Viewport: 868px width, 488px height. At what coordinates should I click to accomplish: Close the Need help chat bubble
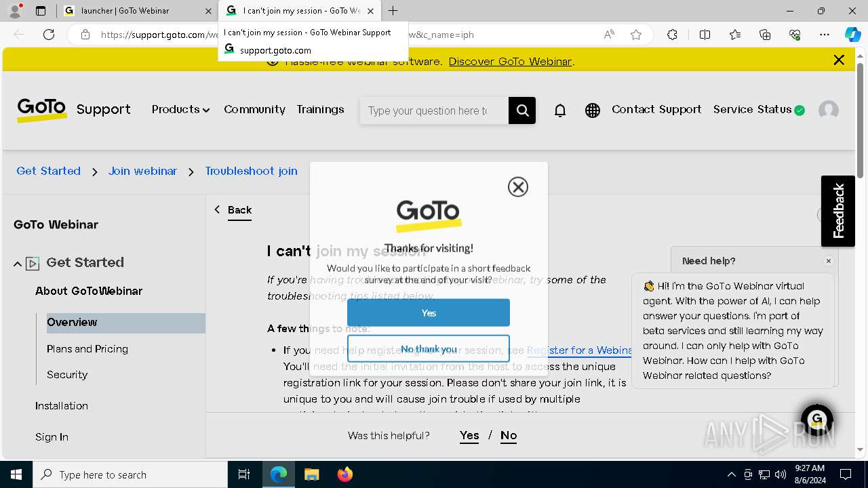pyautogui.click(x=828, y=261)
